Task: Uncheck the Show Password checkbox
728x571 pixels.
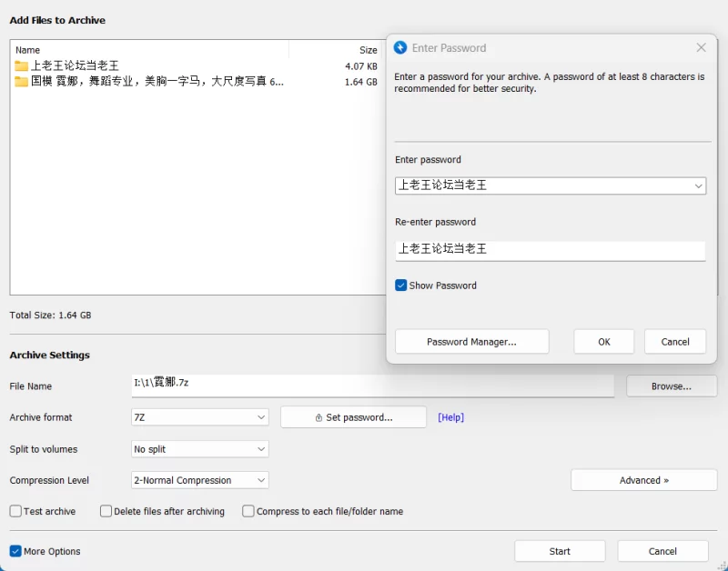Action: 400,285
